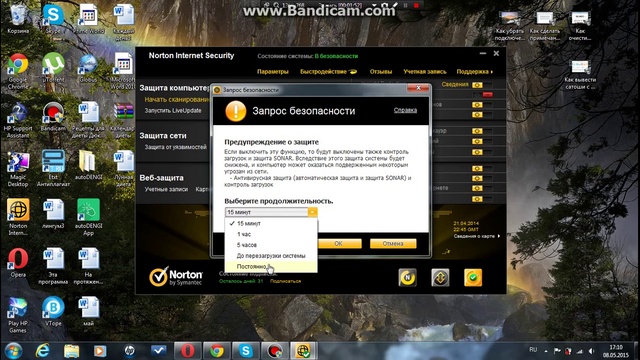This screenshot has width=640, height=360.
Task: Click taskbar clock showing 17:10
Action: tap(616, 351)
